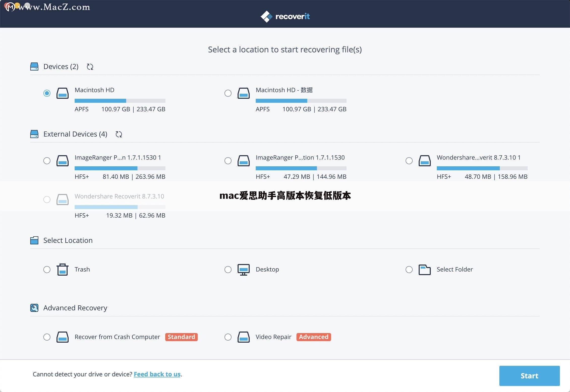Click the External Devices section icon
Image resolution: width=570 pixels, height=392 pixels.
(x=34, y=134)
